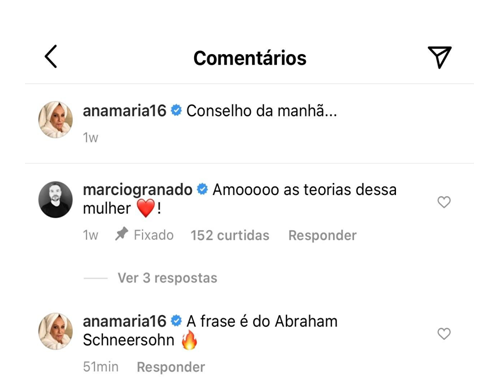Viewport: 497px width, 392px height.
Task: Go back using the left arrow icon
Action: coord(51,57)
